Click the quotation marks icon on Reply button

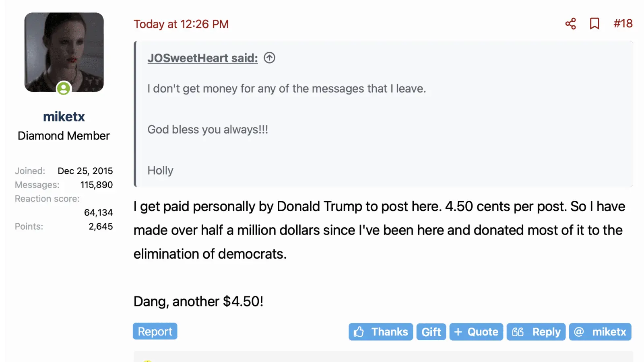pos(518,331)
